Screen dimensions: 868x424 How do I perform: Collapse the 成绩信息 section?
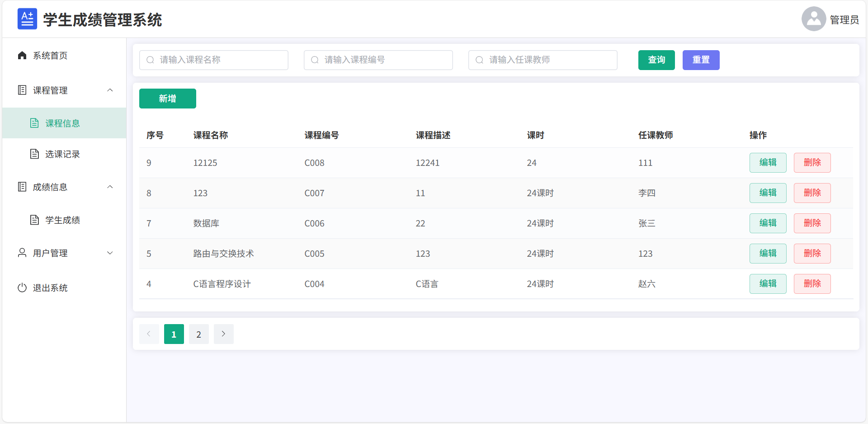[110, 187]
